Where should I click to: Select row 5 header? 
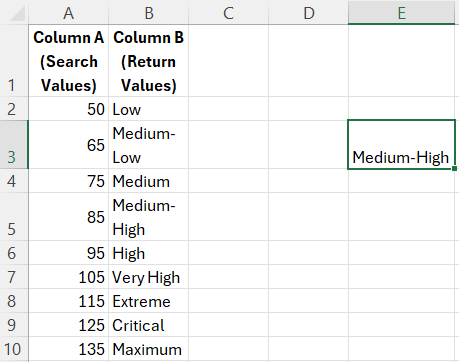click(x=14, y=217)
